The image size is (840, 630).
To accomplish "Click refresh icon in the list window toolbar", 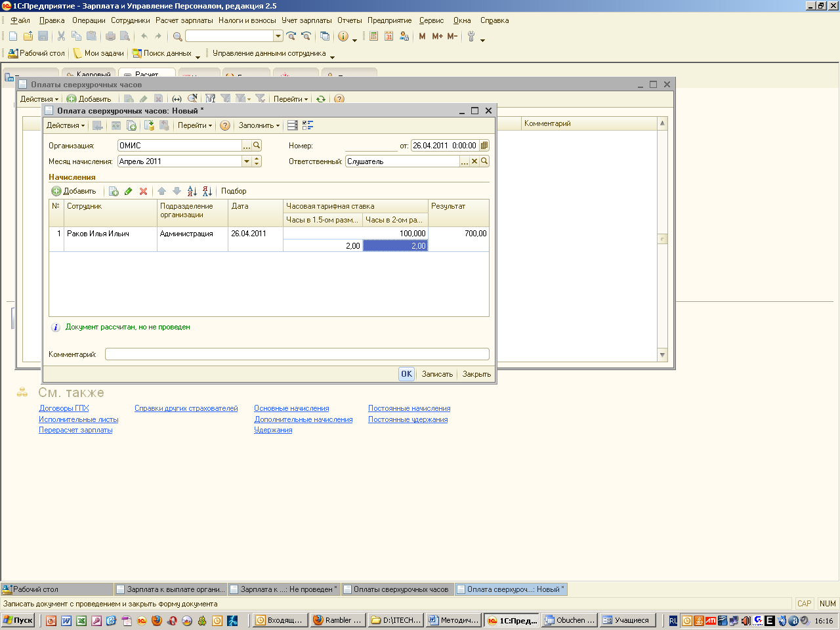I will 321,99.
